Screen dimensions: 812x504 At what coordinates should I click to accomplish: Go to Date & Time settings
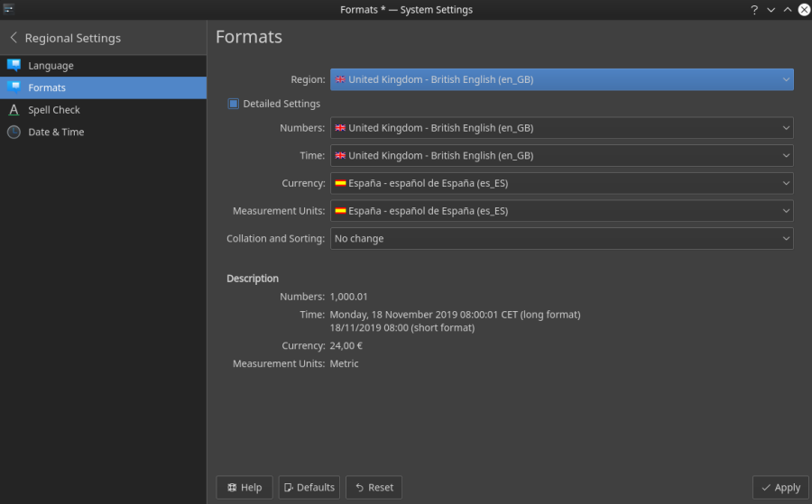56,132
